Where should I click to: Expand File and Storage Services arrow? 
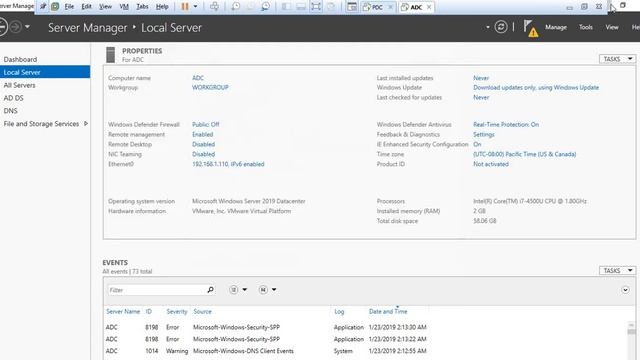click(x=86, y=124)
